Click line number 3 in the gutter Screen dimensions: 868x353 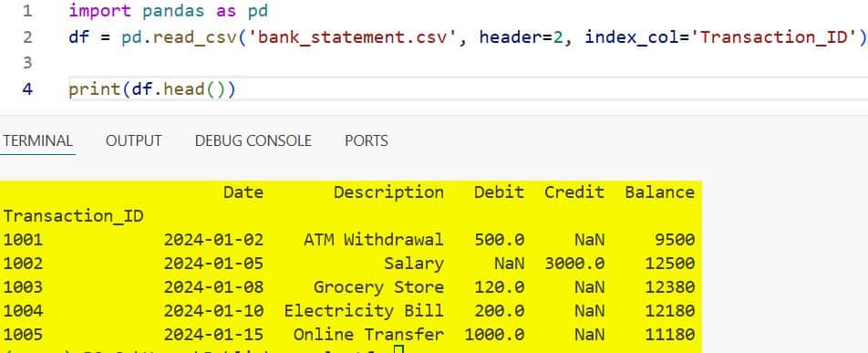(27, 63)
